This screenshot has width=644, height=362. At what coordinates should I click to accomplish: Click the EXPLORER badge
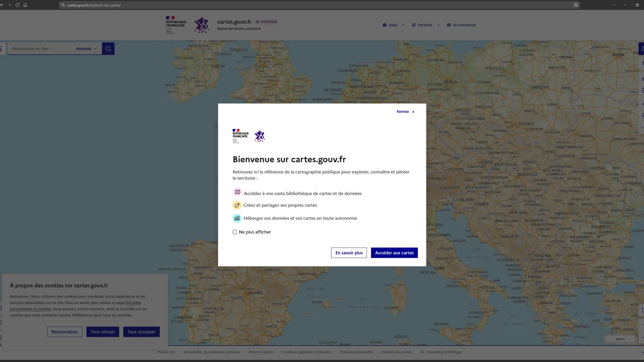coord(266,22)
